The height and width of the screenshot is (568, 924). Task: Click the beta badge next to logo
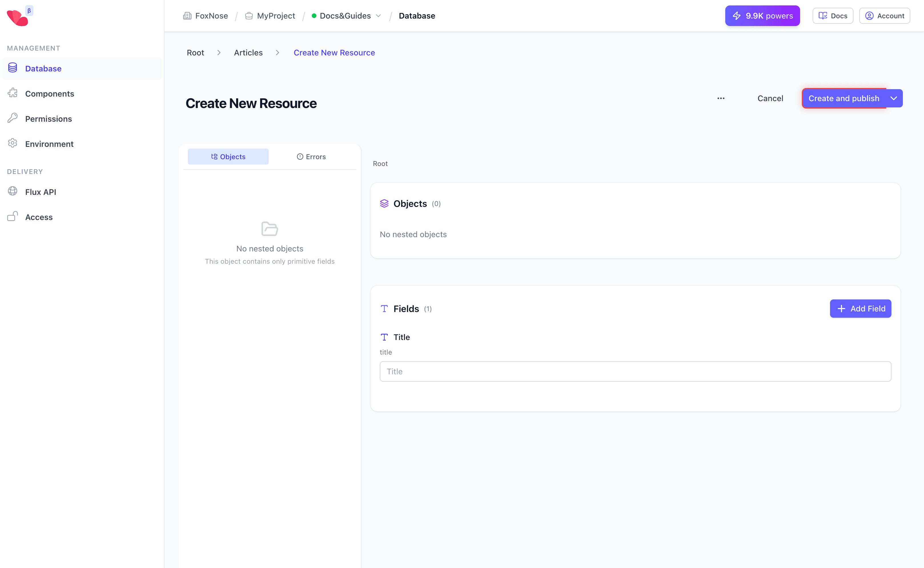pyautogui.click(x=29, y=11)
